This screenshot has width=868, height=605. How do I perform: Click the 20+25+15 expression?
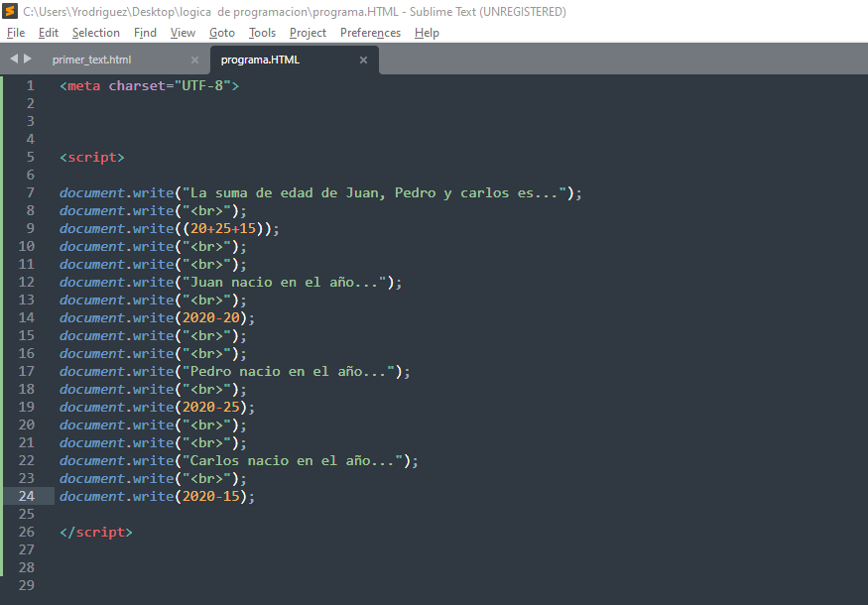(x=223, y=228)
